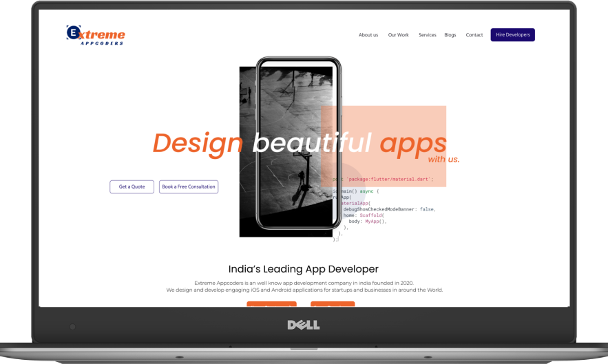Viewport: 608px width, 364px height.
Task: Select Contact in the navigation bar
Action: click(x=474, y=35)
